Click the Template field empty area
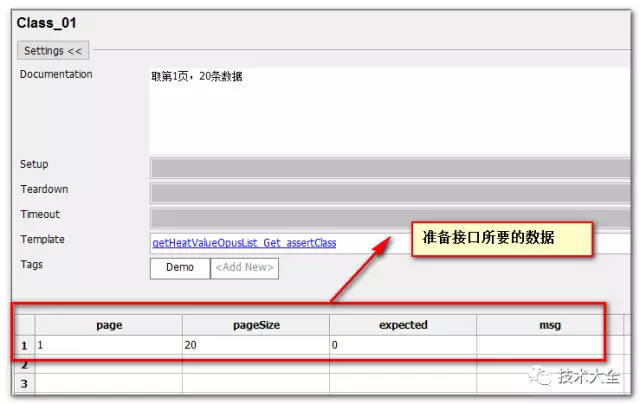 [x=373, y=243]
